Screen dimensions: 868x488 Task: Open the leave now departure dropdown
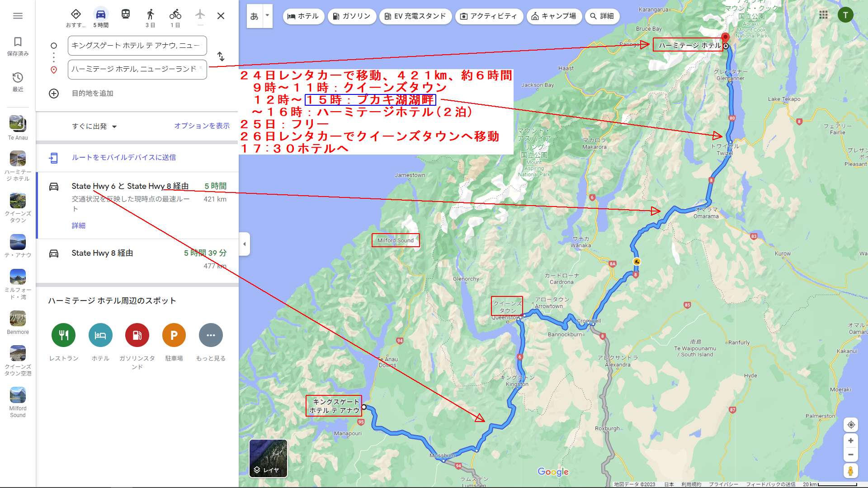94,127
